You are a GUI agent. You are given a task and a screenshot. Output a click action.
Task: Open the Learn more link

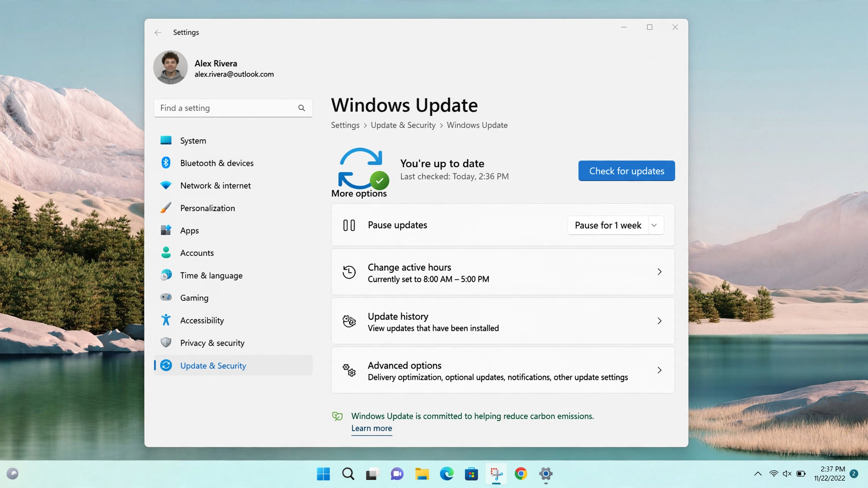coord(372,428)
